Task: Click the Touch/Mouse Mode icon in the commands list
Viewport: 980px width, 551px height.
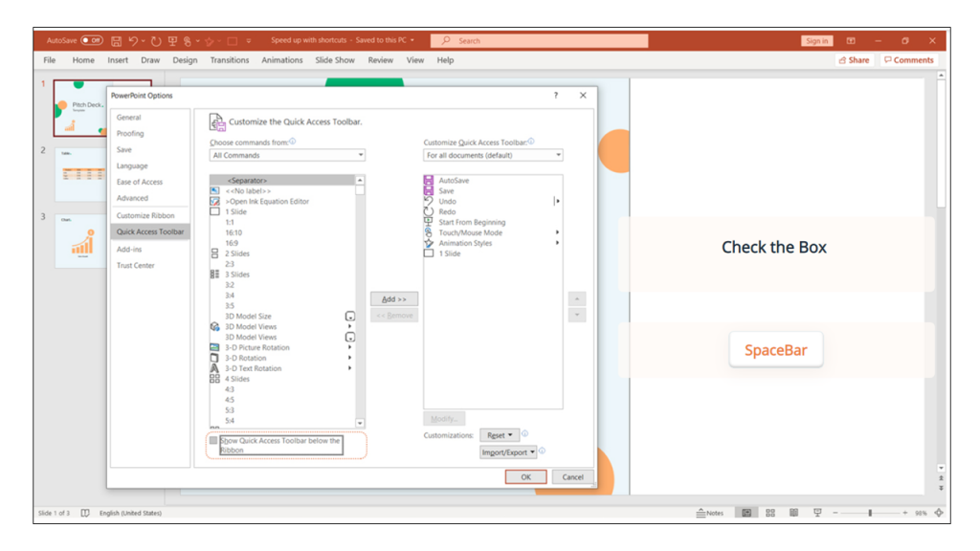Action: click(430, 231)
